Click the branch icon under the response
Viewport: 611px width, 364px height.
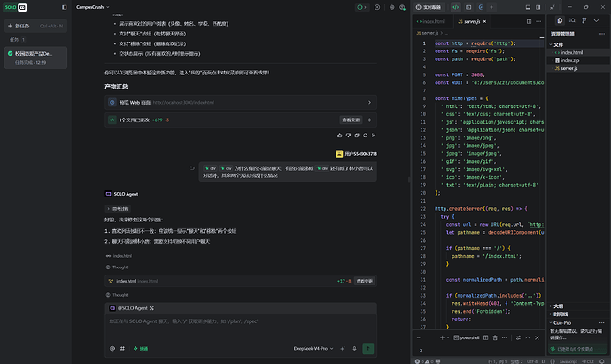[374, 136]
